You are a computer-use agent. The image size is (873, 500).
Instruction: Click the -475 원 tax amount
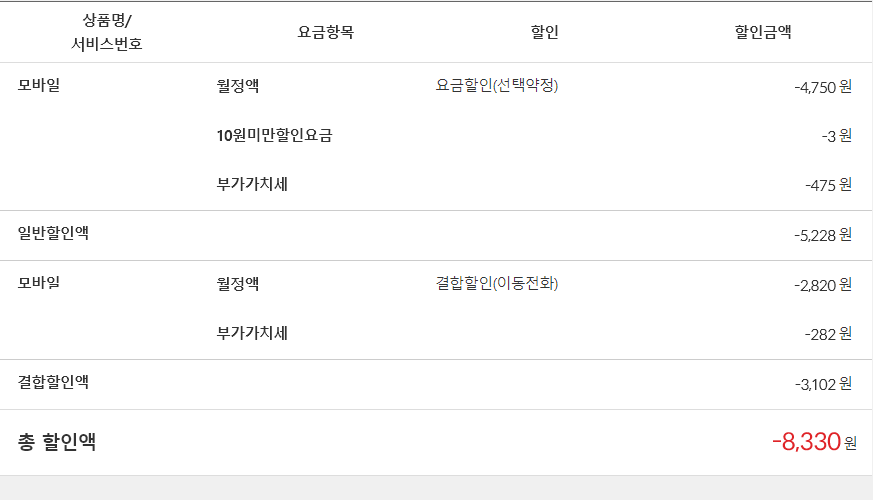tap(827, 185)
